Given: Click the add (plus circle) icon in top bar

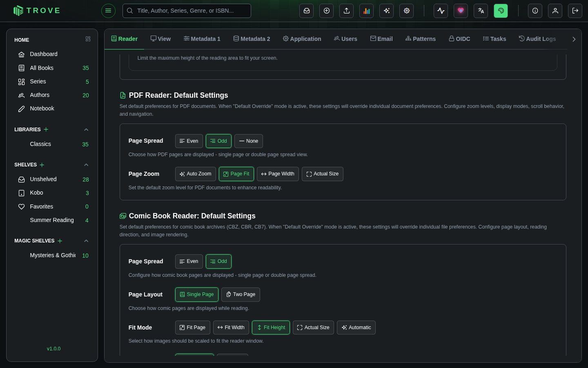Looking at the screenshot, I should point(327,11).
